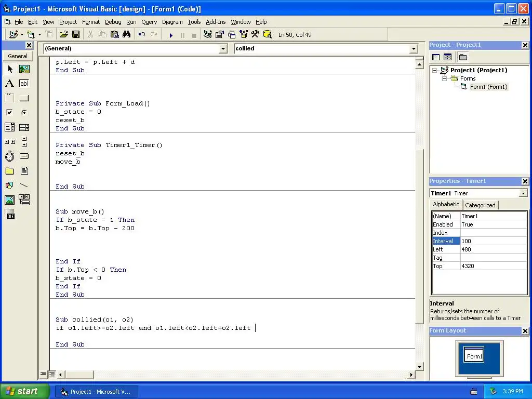This screenshot has height=399, width=532.
Task: Toggle Folders in Project panel
Action: pyautogui.click(x=463, y=57)
